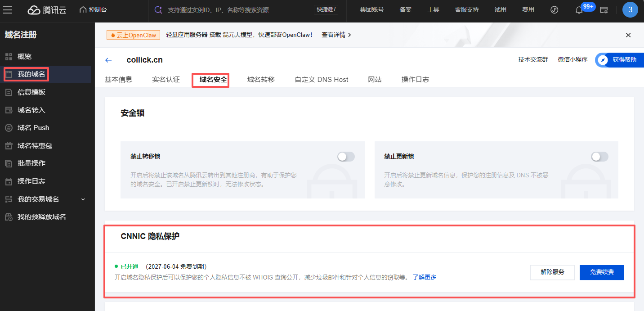Viewport: 644px width, 311px height.
Task: Switch to 域名转移 tab
Action: click(261, 80)
